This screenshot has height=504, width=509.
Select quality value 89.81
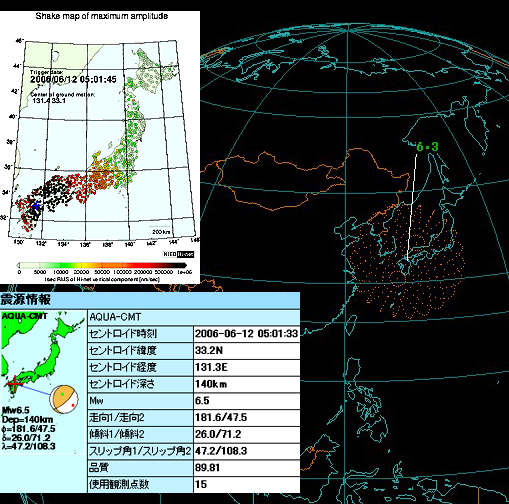tap(246, 468)
